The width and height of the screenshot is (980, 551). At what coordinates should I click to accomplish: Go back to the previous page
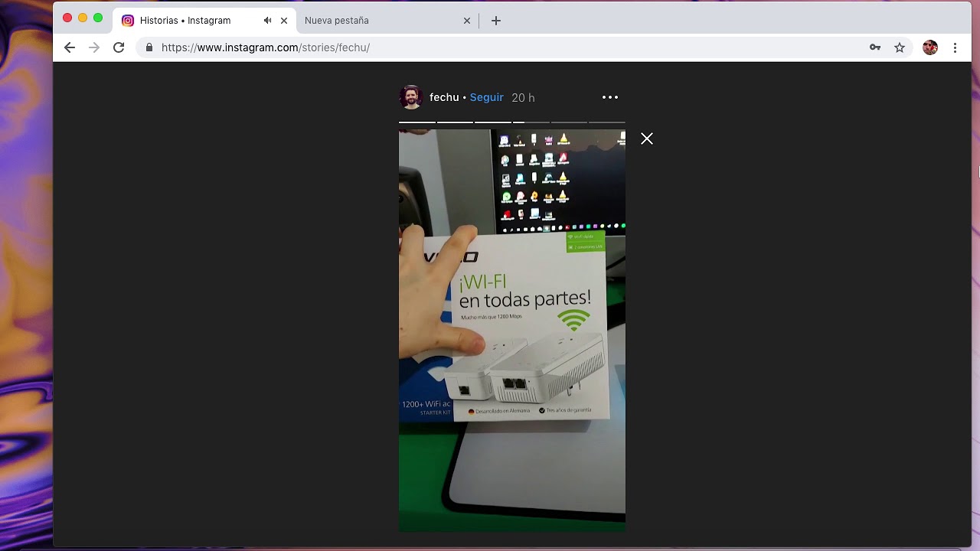[x=70, y=47]
